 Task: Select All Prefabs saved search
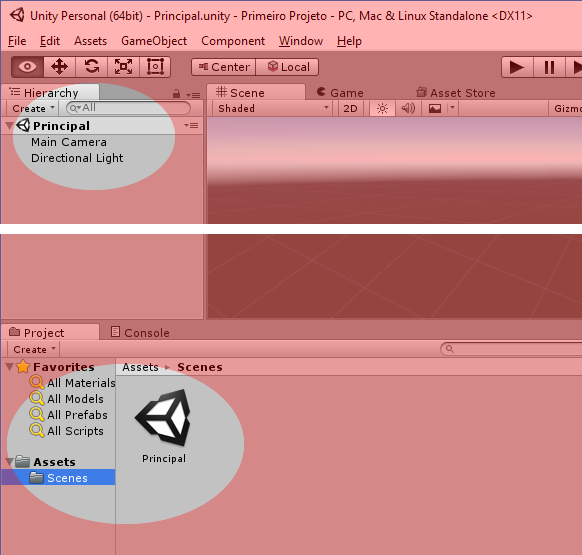pyautogui.click(x=69, y=415)
